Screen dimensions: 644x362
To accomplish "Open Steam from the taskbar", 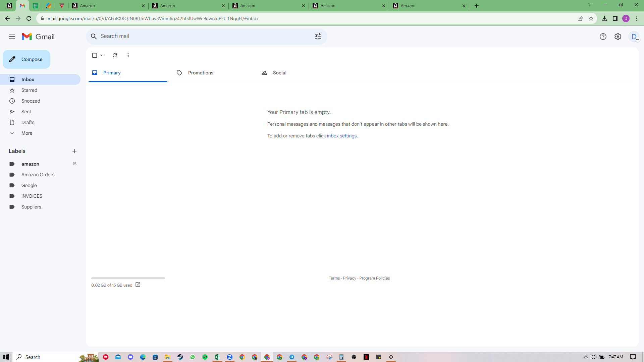I will (x=180, y=357).
